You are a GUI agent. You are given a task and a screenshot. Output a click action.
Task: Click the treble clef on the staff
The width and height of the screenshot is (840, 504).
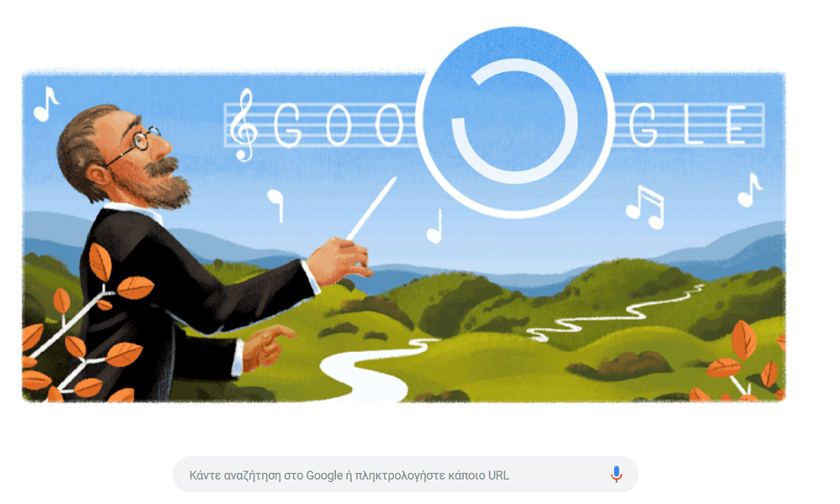pos(244,125)
